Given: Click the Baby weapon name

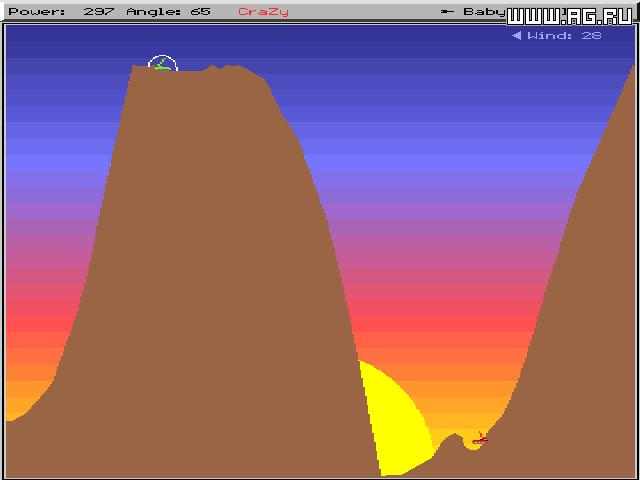Looking at the screenshot, I should [x=484, y=11].
